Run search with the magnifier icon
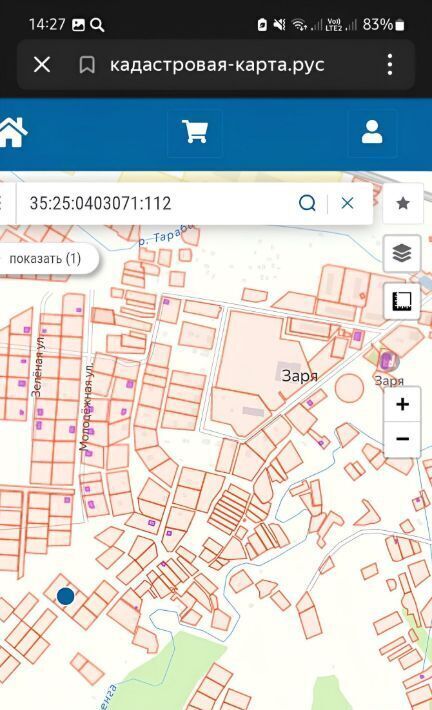This screenshot has width=432, height=710. (x=307, y=203)
